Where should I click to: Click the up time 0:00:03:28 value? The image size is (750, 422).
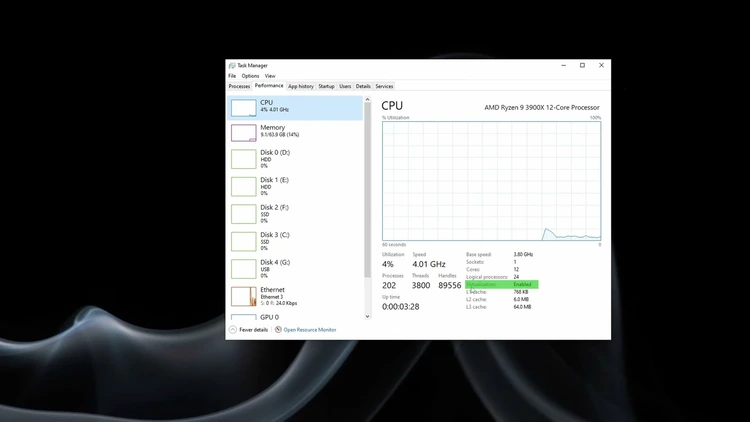click(401, 307)
